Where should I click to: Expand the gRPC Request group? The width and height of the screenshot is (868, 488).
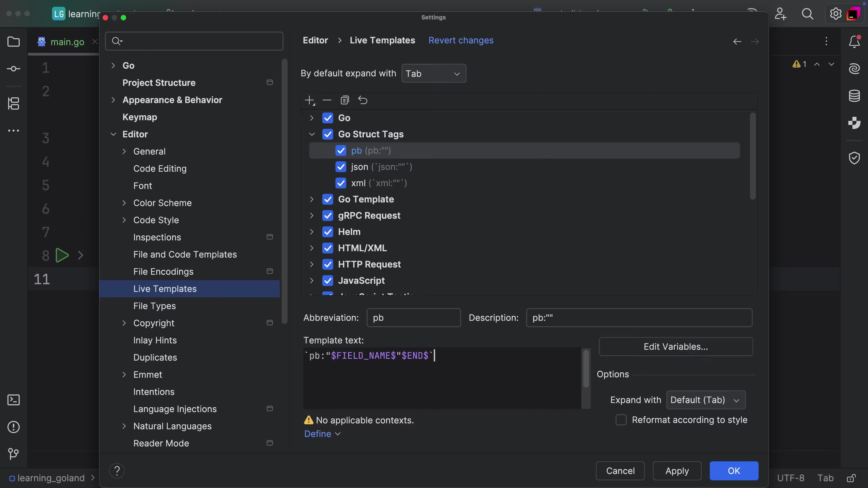coord(312,216)
